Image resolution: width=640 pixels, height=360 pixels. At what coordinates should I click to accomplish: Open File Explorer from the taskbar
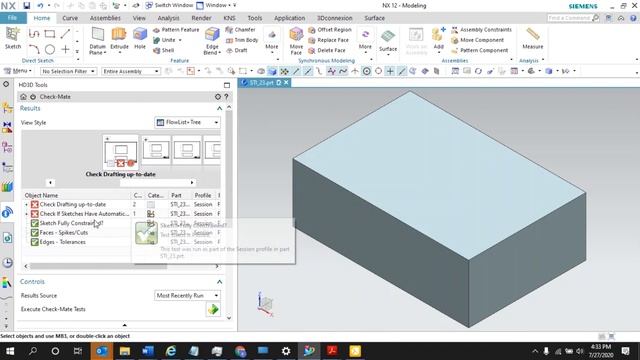pyautogui.click(x=124, y=351)
